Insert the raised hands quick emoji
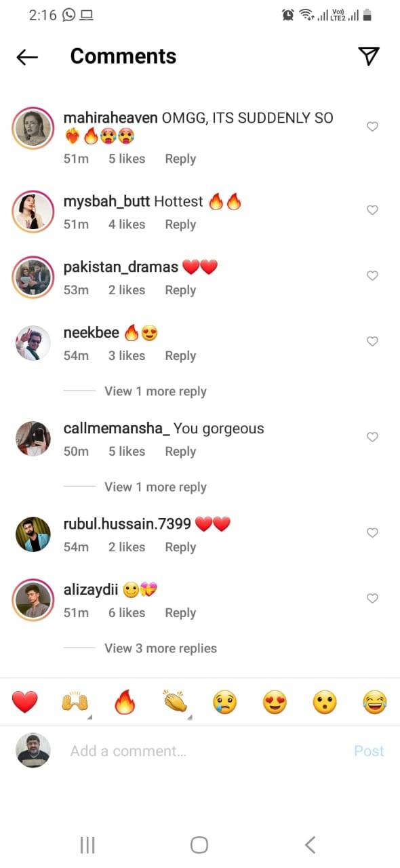Image resolution: width=400 pixels, height=868 pixels. [75, 702]
